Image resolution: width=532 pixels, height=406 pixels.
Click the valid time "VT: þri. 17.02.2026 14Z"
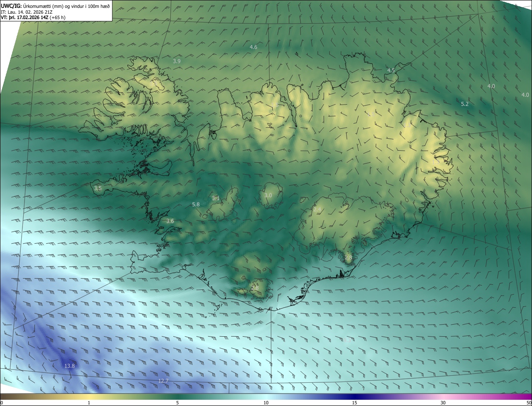(25, 17)
